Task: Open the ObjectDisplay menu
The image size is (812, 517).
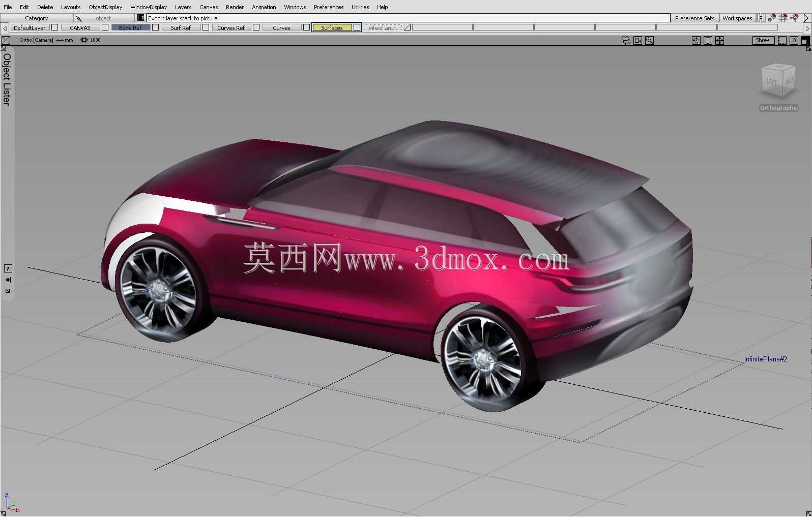Action: pos(105,7)
